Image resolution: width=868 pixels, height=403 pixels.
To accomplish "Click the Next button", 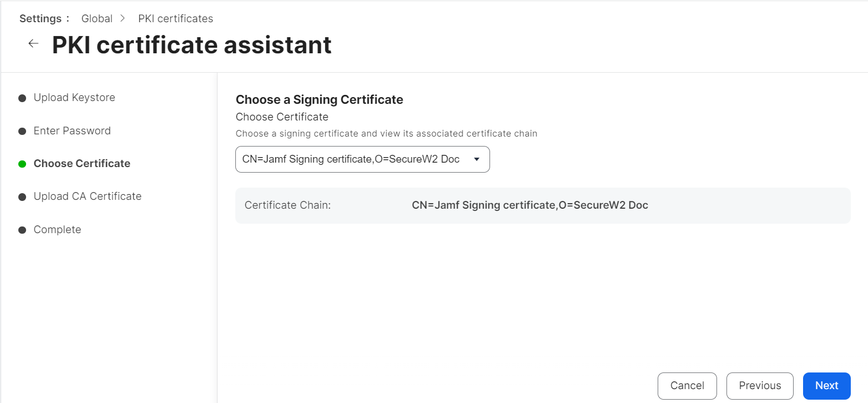I will (x=826, y=386).
